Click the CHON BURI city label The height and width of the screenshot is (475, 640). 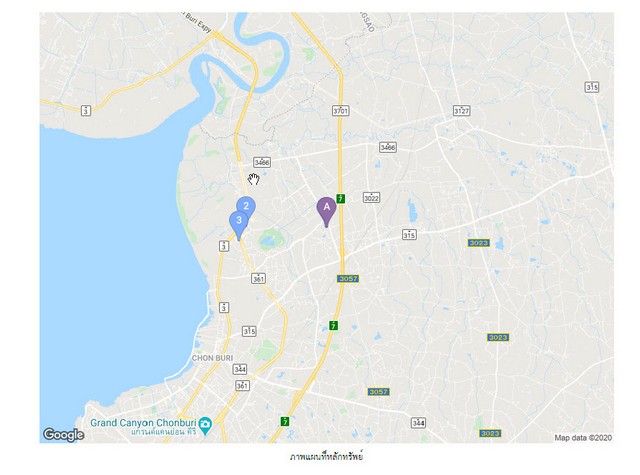212,358
